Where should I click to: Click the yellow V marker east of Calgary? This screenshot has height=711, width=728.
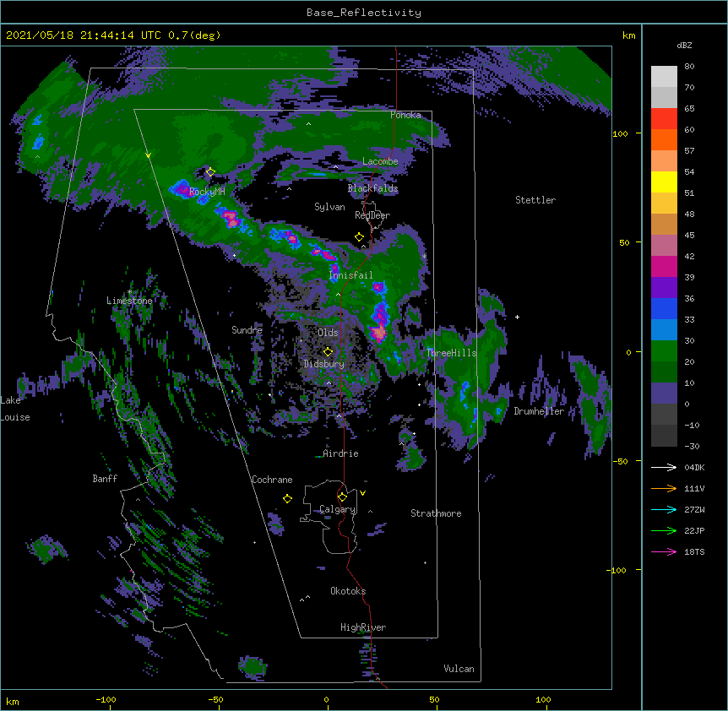[362, 493]
